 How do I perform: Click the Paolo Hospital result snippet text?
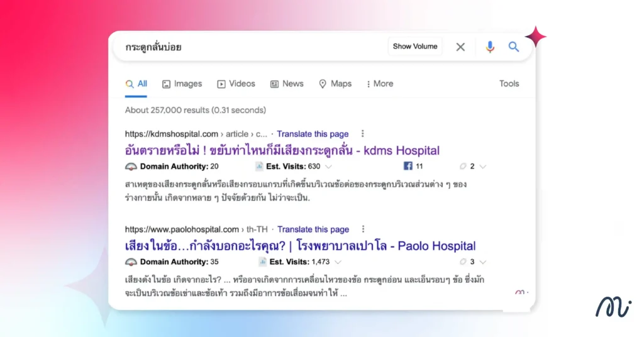[x=304, y=286]
